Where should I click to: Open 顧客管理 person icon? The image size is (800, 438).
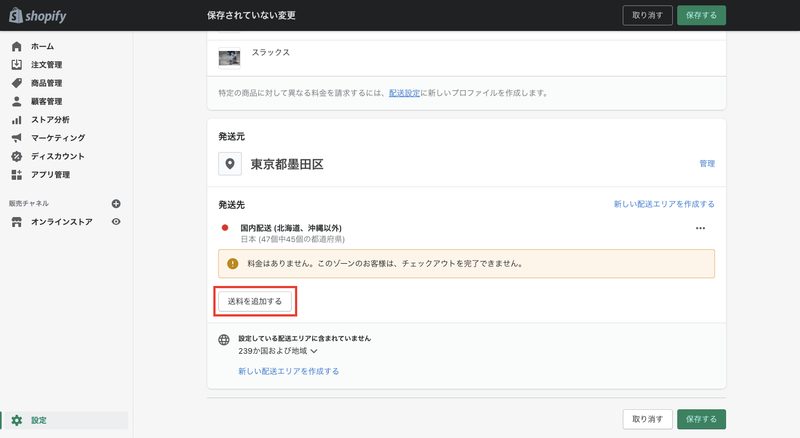17,101
